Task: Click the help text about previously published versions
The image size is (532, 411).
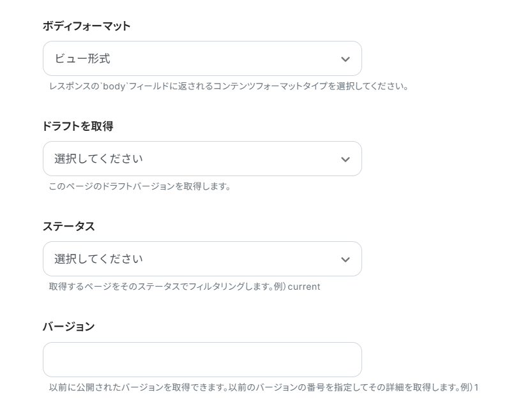Action: click(264, 387)
